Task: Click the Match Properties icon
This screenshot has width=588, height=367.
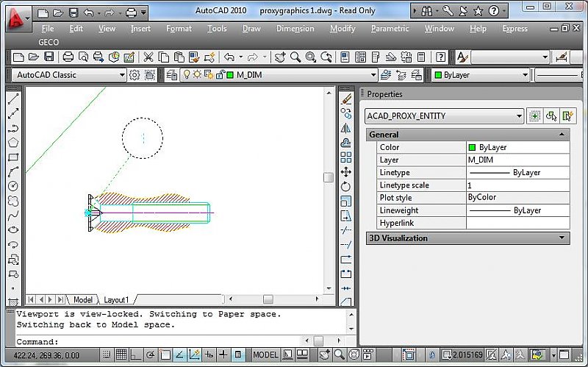Action: (x=194, y=57)
